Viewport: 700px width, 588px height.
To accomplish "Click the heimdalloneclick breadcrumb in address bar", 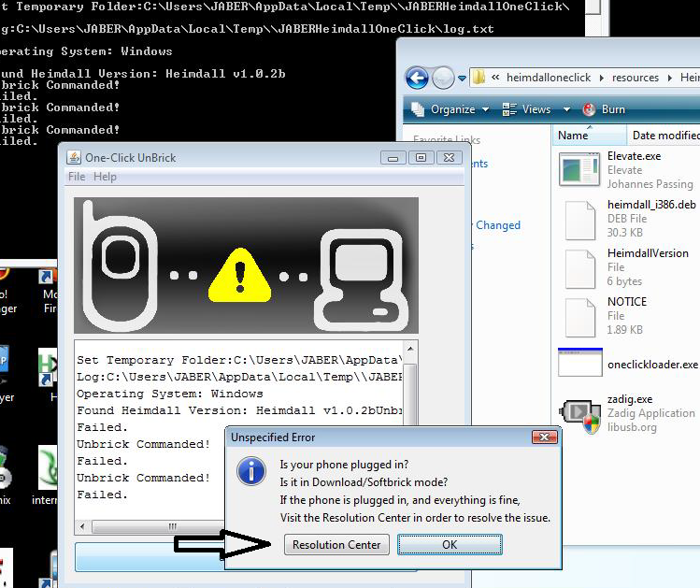I will [549, 78].
